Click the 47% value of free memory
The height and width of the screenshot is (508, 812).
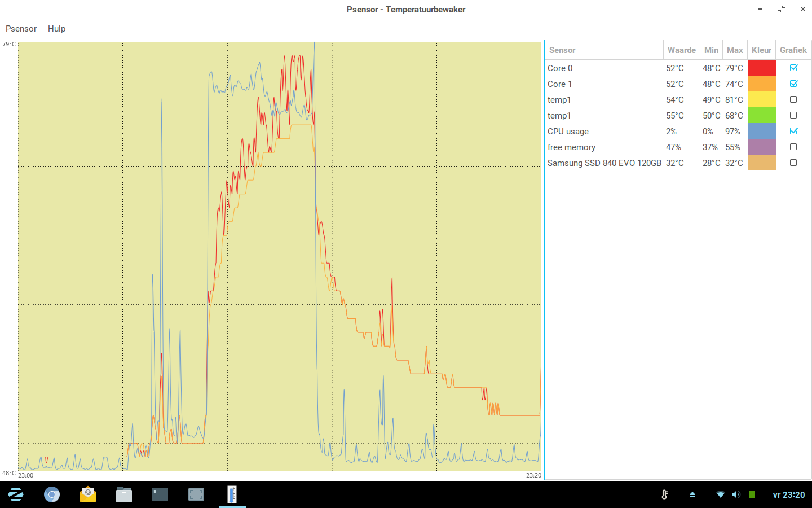pyautogui.click(x=673, y=147)
